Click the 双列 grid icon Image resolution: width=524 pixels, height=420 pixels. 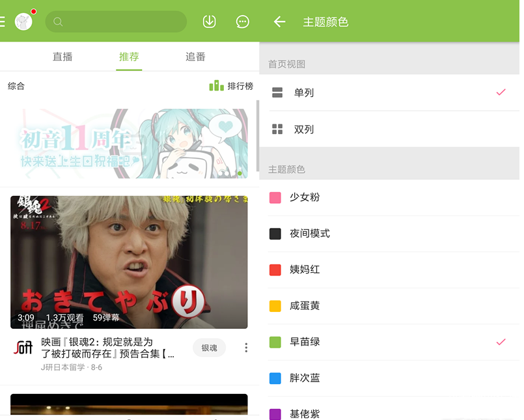coord(277,129)
